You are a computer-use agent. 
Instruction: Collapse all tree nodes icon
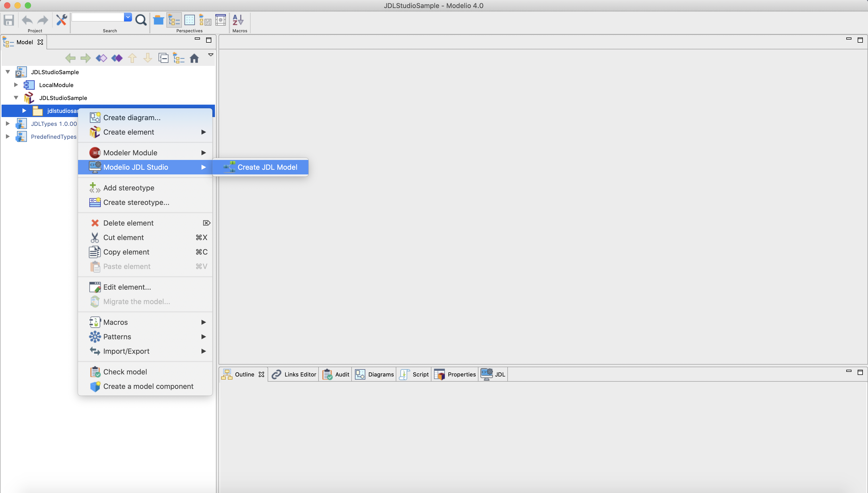click(x=163, y=58)
